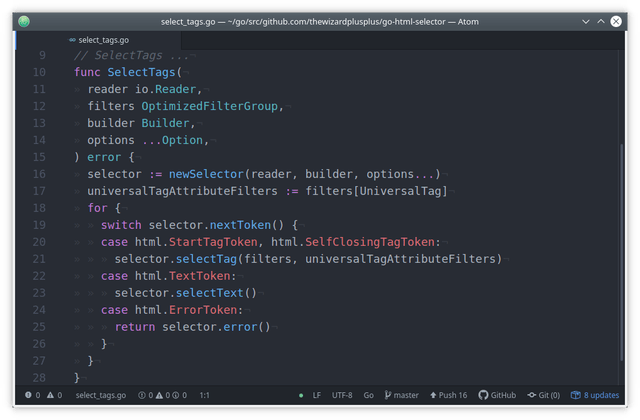This screenshot has height=420, width=640.
Task: Click line number 19 in gutter
Action: click(x=39, y=225)
